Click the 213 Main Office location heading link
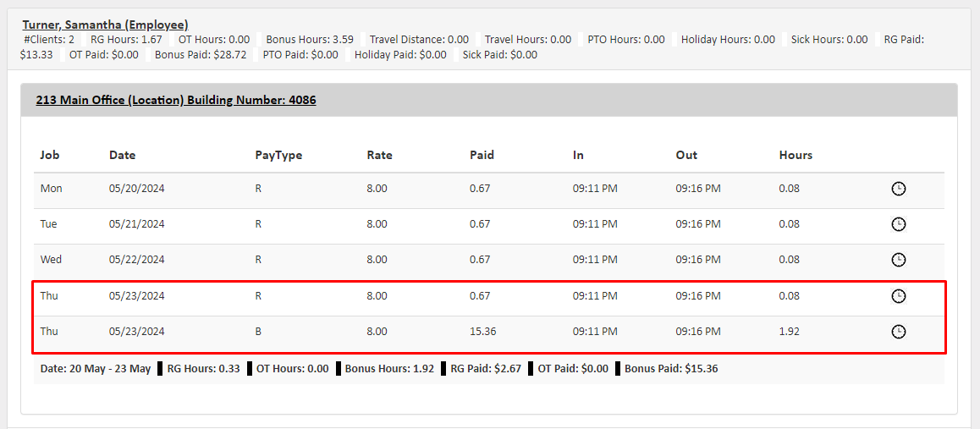980x429 pixels. [175, 100]
